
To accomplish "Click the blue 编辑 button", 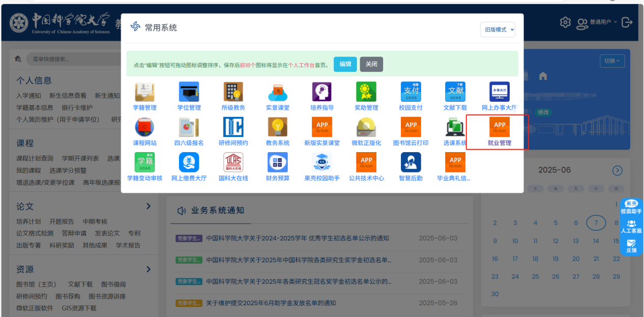I will [345, 64].
